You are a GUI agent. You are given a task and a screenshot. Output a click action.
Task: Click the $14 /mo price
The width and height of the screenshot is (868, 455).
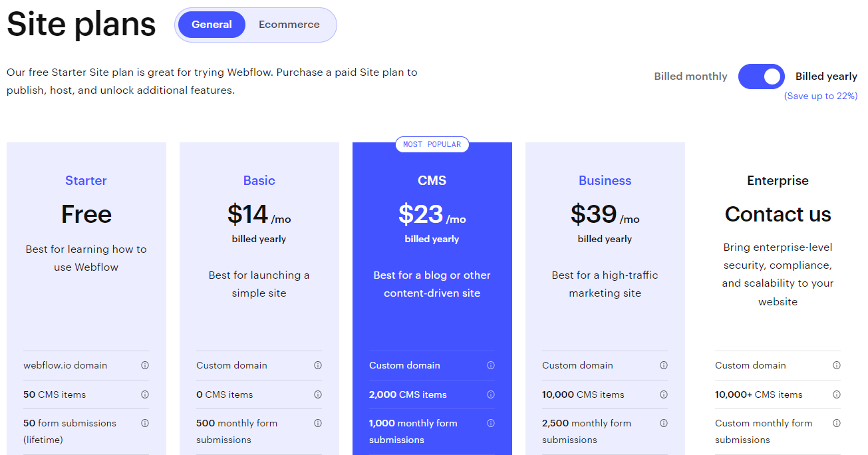[x=259, y=214]
